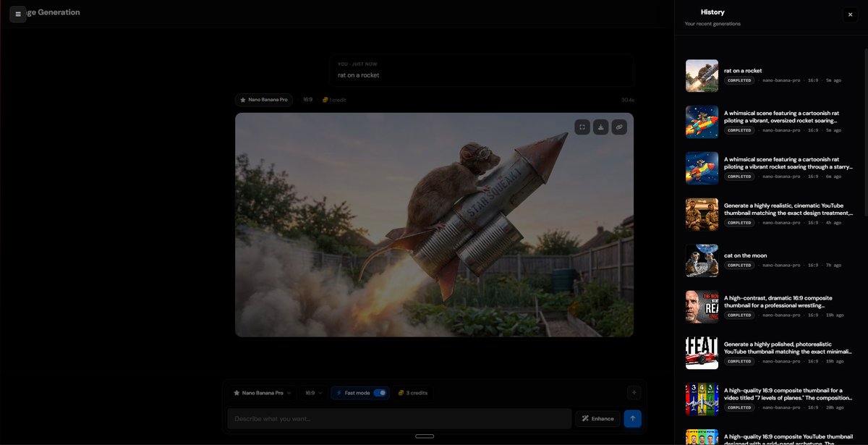Click the 1 credit label above image
Screen dimensions: 868x445
point(334,100)
